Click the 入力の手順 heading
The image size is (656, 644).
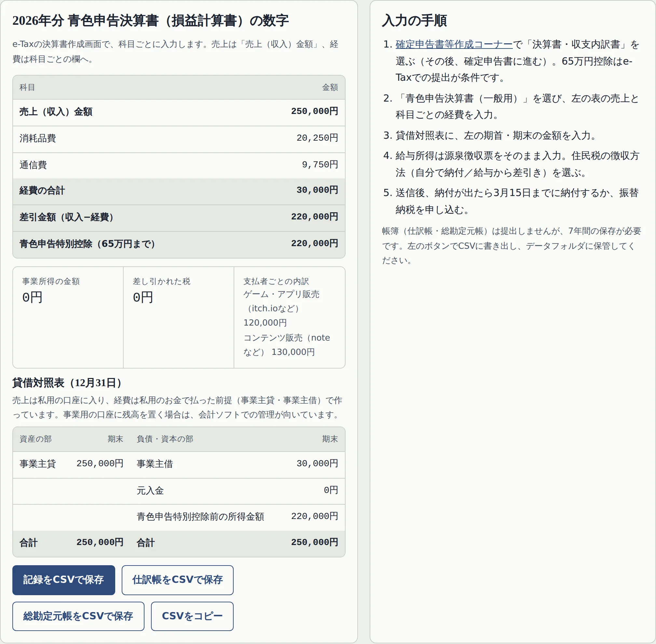415,21
